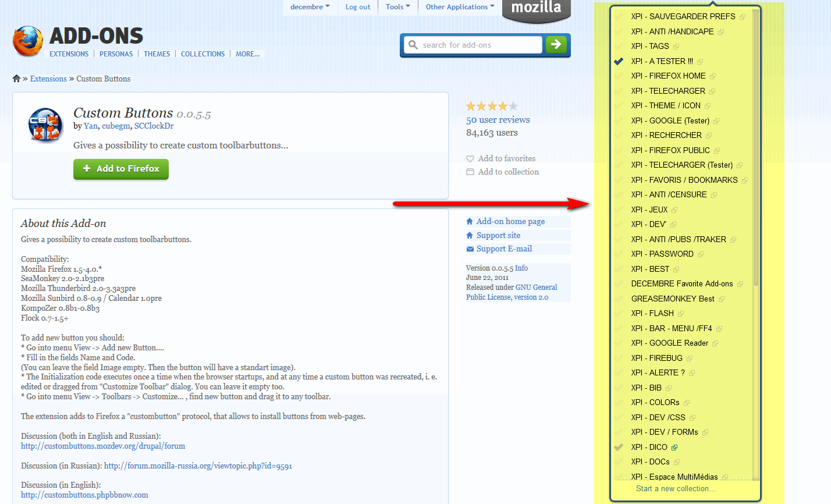Open author cubegm's profile link
The width and height of the screenshot is (831, 504).
click(116, 126)
